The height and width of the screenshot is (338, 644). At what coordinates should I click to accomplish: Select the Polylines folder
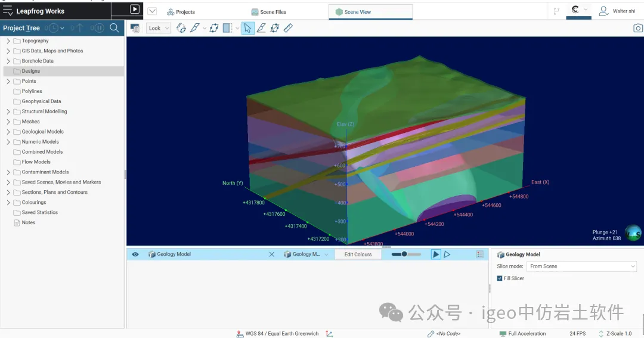coord(32,91)
